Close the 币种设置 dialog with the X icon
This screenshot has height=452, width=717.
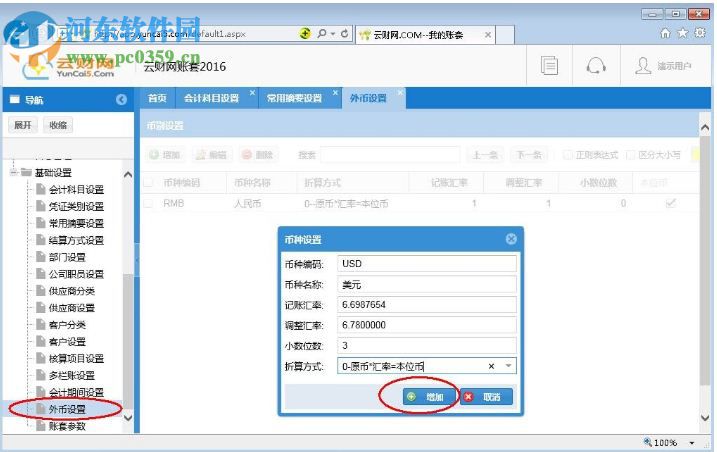click(511, 239)
